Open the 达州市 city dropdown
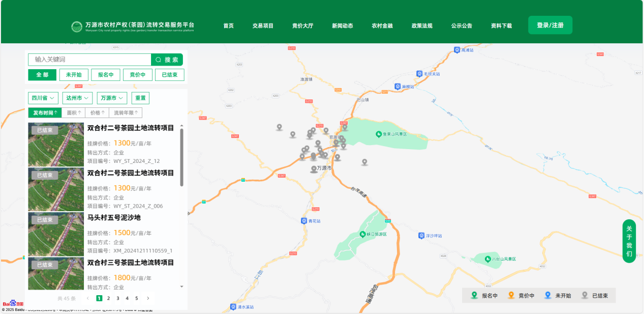This screenshot has height=314, width=644. pyautogui.click(x=78, y=98)
